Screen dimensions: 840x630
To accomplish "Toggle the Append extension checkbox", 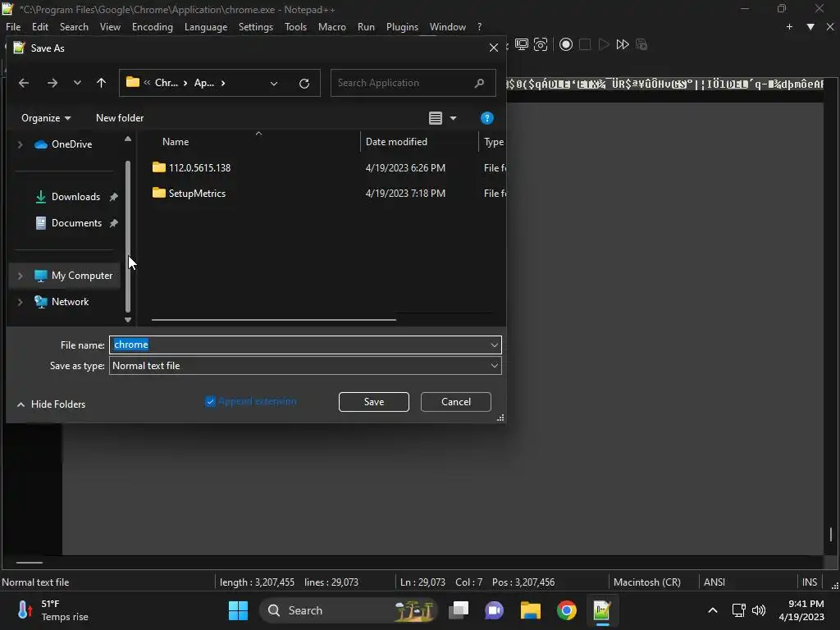I will 210,401.
